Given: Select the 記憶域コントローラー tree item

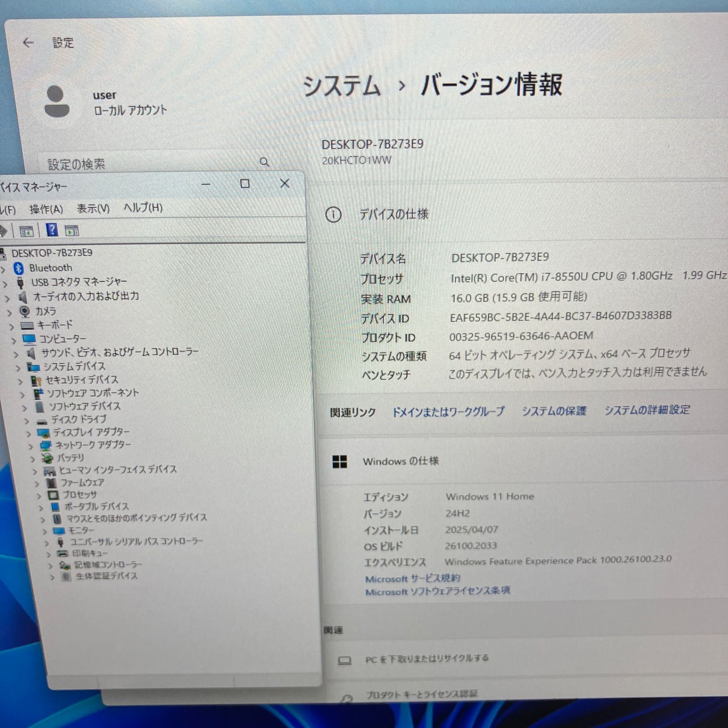Looking at the screenshot, I should coord(108,565).
